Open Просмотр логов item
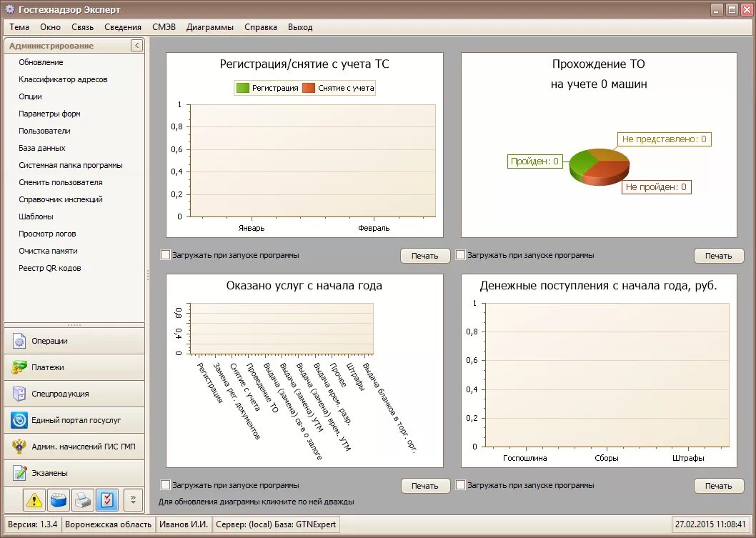 (47, 234)
